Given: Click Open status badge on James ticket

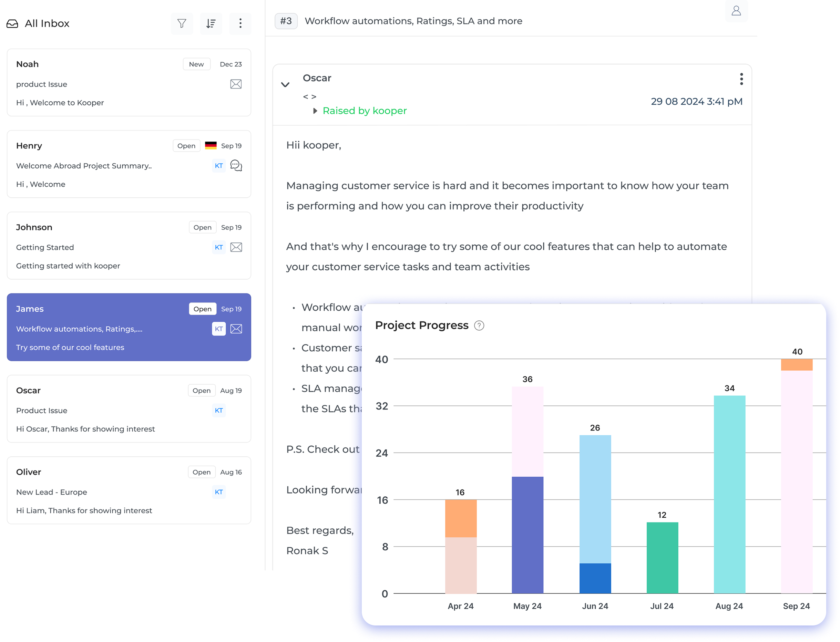Looking at the screenshot, I should 202,309.
